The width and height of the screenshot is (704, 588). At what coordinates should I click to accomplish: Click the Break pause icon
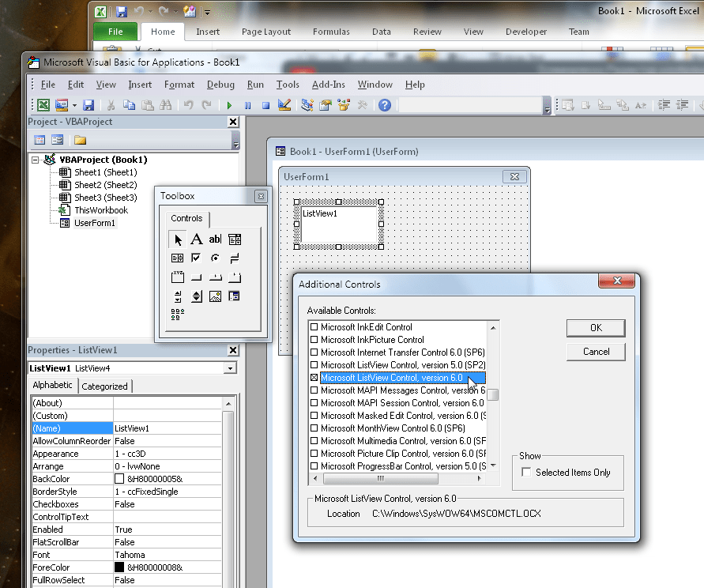(x=247, y=106)
